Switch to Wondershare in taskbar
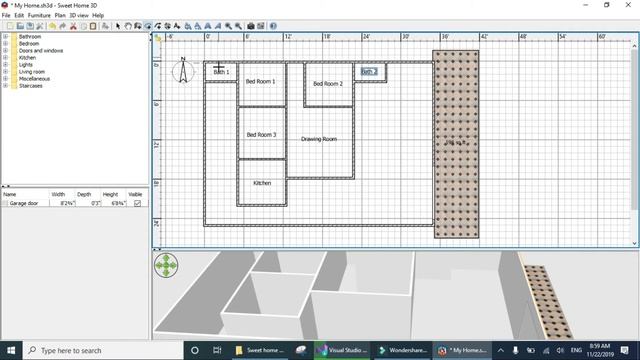 coord(402,350)
